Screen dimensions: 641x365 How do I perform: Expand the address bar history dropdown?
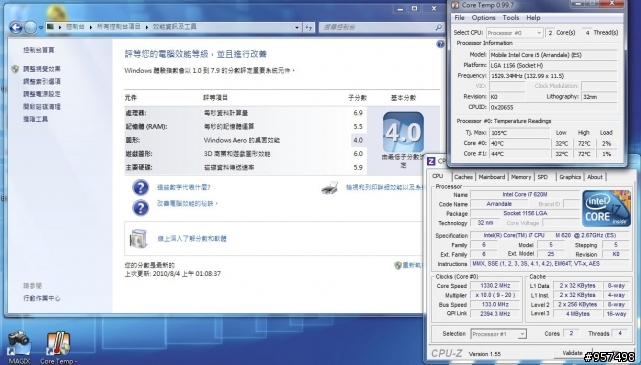297,27
